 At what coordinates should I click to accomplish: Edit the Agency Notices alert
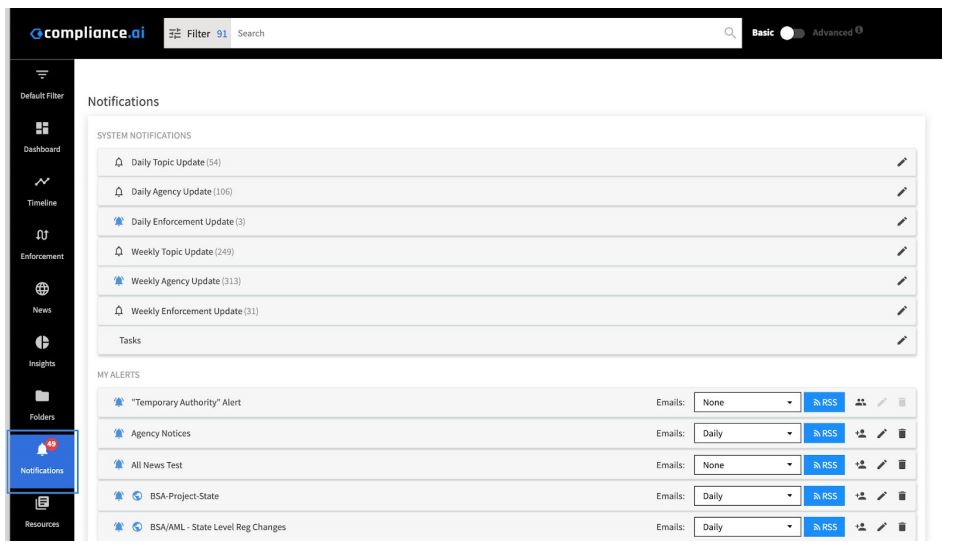(x=882, y=434)
